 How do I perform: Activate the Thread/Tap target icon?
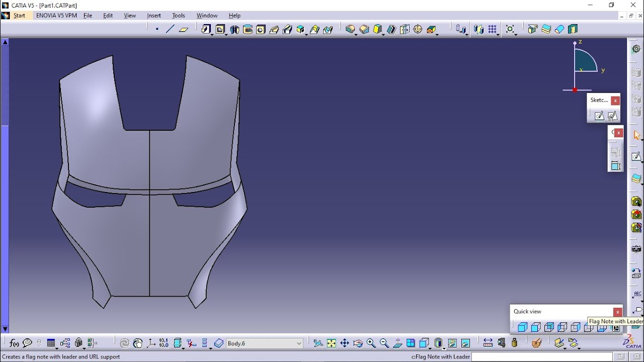click(418, 30)
